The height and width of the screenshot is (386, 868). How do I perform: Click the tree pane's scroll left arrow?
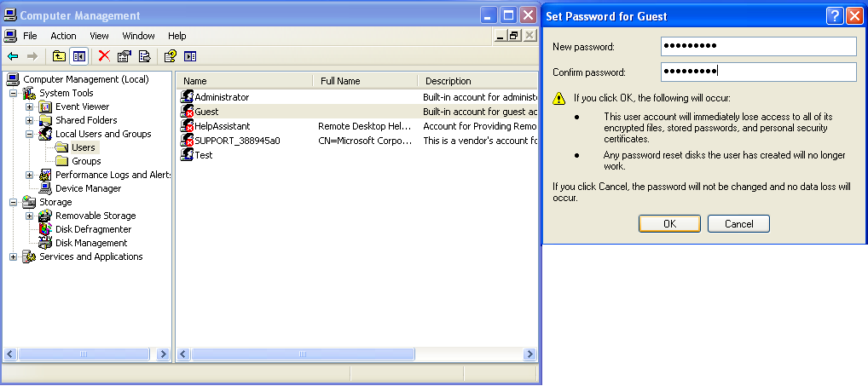(10, 354)
